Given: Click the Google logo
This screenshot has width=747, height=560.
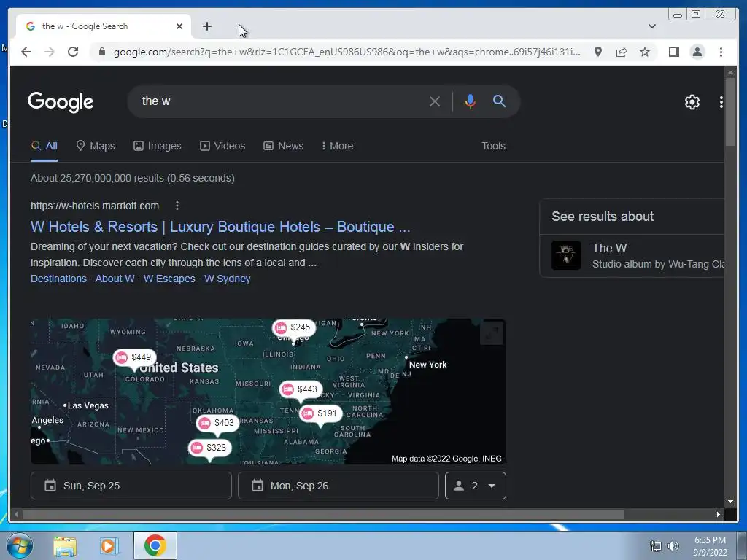Looking at the screenshot, I should [61, 101].
